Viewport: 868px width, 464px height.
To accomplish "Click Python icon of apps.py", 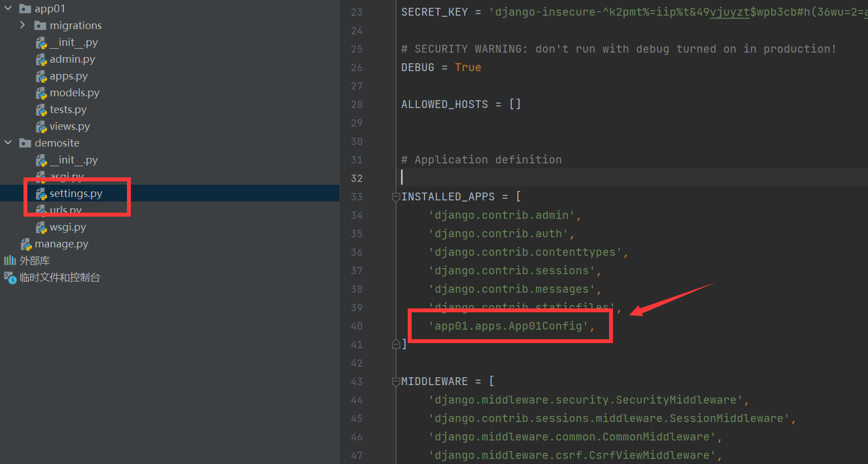I will (41, 76).
